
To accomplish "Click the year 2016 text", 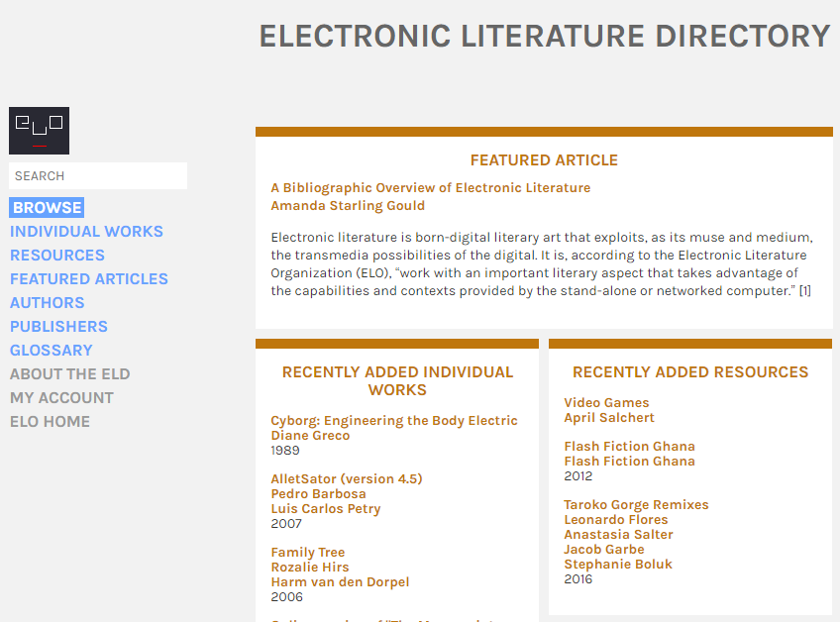I will (x=578, y=579).
